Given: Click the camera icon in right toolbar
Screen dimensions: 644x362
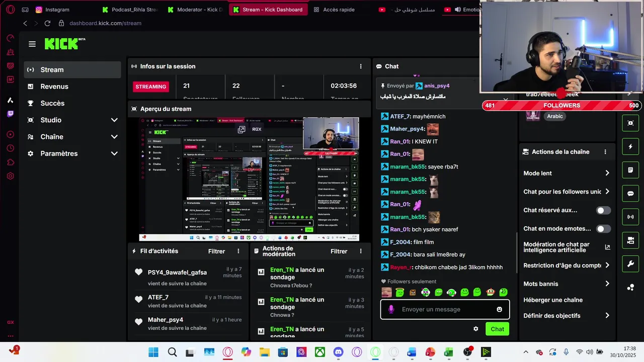Looking at the screenshot, I should tap(630, 240).
